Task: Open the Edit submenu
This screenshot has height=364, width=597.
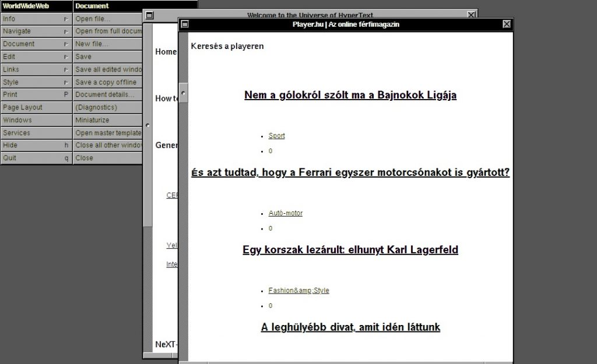Action: [36, 56]
